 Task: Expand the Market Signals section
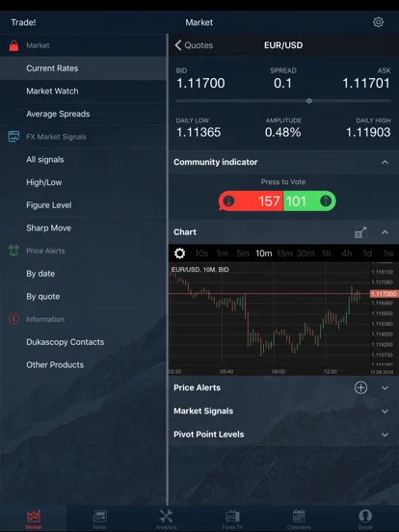385,412
